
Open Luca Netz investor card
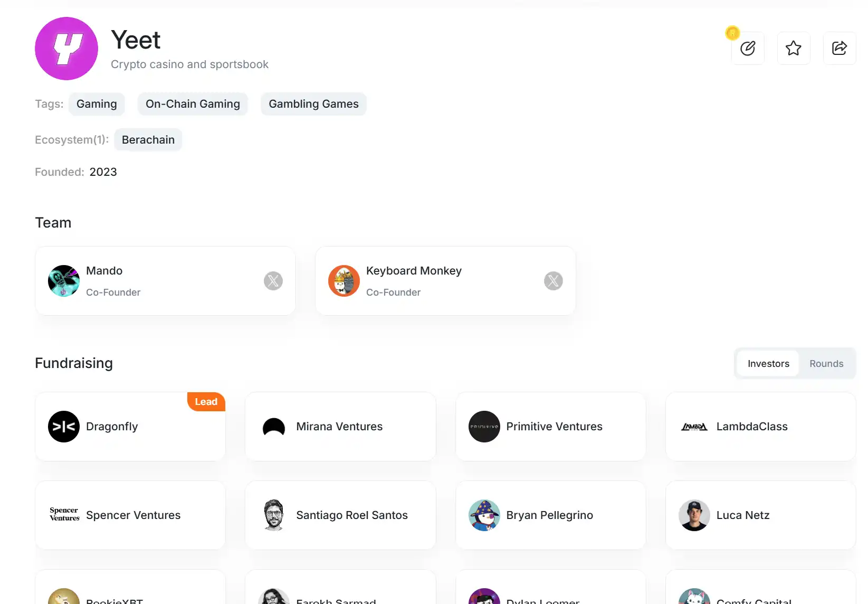pos(760,515)
